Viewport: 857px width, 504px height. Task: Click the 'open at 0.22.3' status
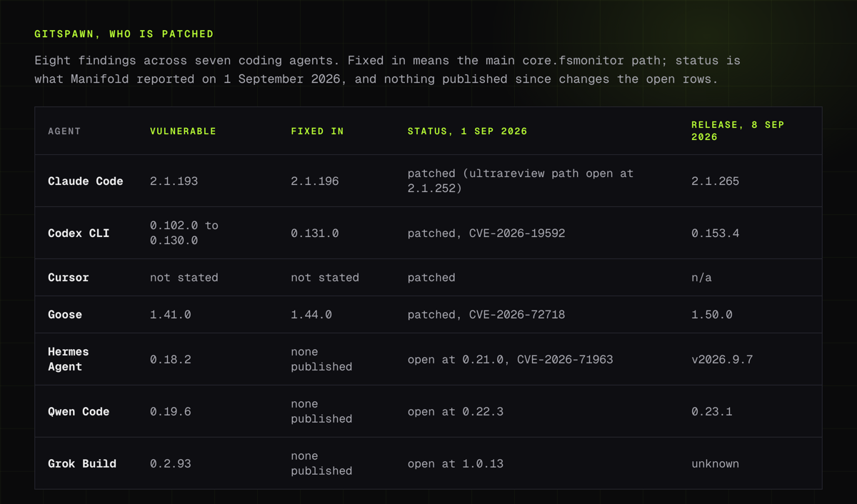tap(455, 412)
